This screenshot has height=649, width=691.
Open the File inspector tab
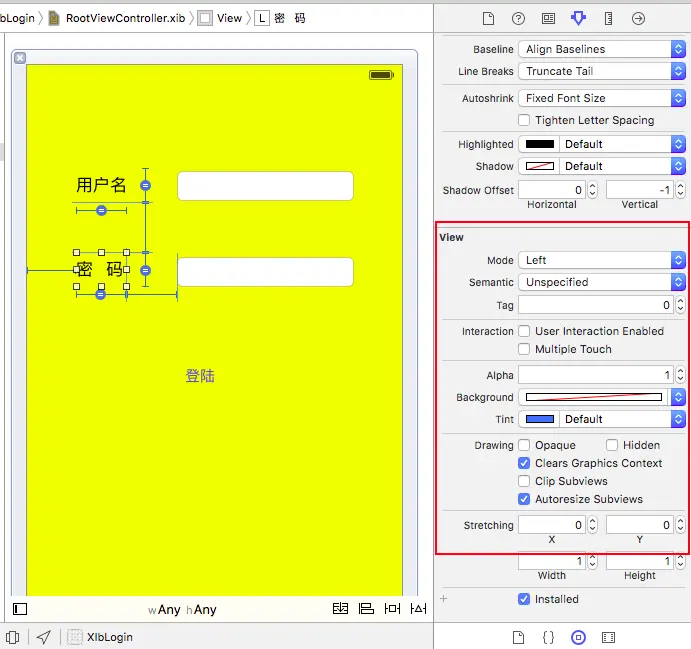tap(488, 19)
